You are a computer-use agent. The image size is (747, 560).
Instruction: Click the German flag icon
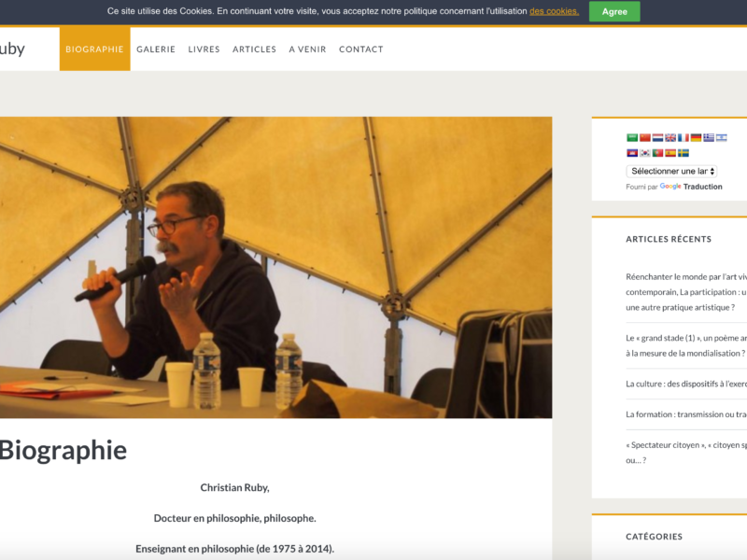pyautogui.click(x=696, y=137)
